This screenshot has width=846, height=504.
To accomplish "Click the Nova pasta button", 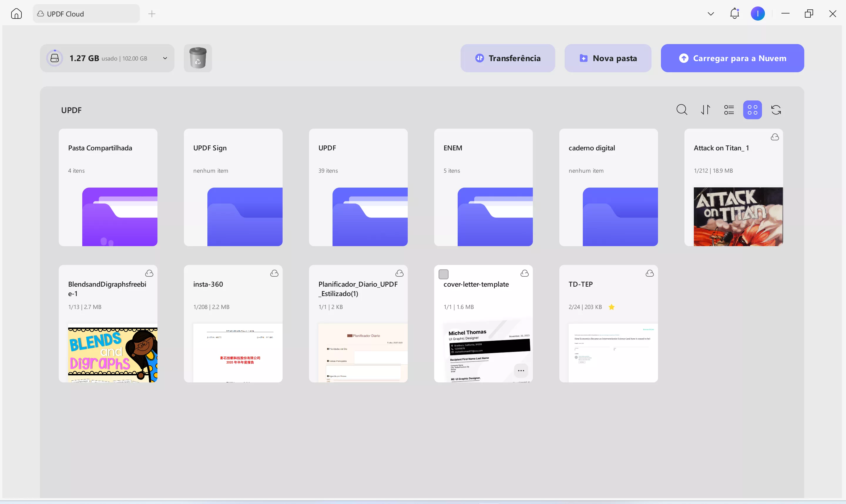I will [x=607, y=58].
